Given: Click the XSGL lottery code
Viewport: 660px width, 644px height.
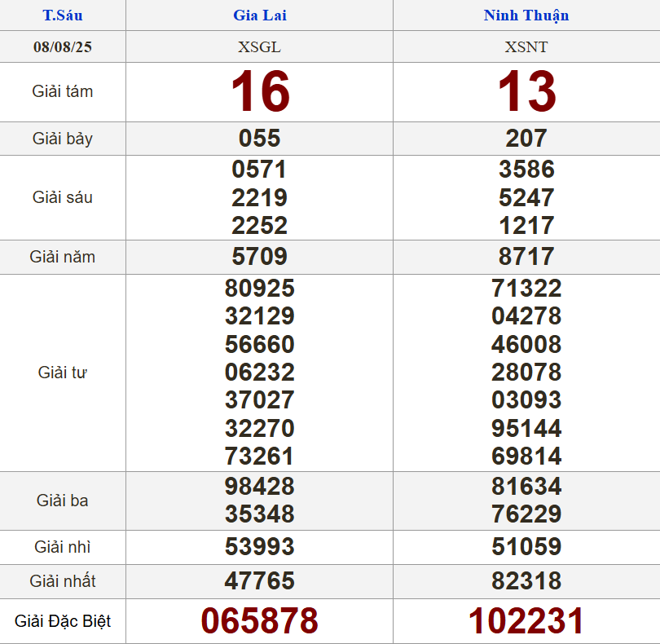Looking at the screenshot, I should pos(259,46).
